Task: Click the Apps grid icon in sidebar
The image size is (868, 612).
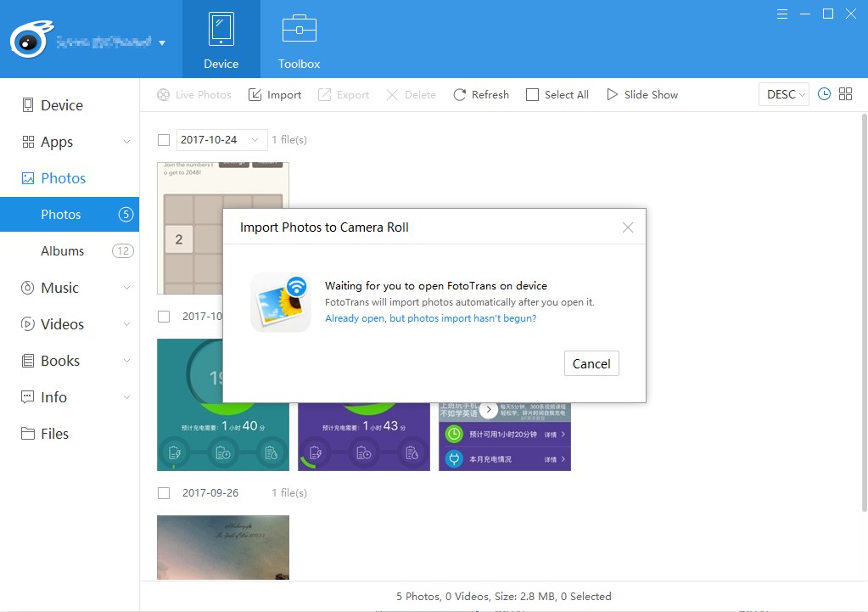Action: pyautogui.click(x=28, y=142)
